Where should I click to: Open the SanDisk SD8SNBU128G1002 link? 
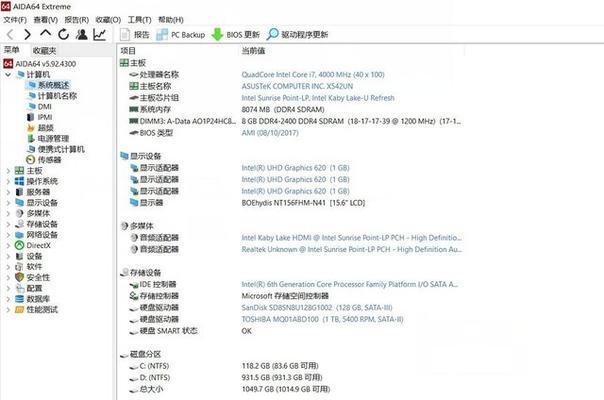click(317, 308)
